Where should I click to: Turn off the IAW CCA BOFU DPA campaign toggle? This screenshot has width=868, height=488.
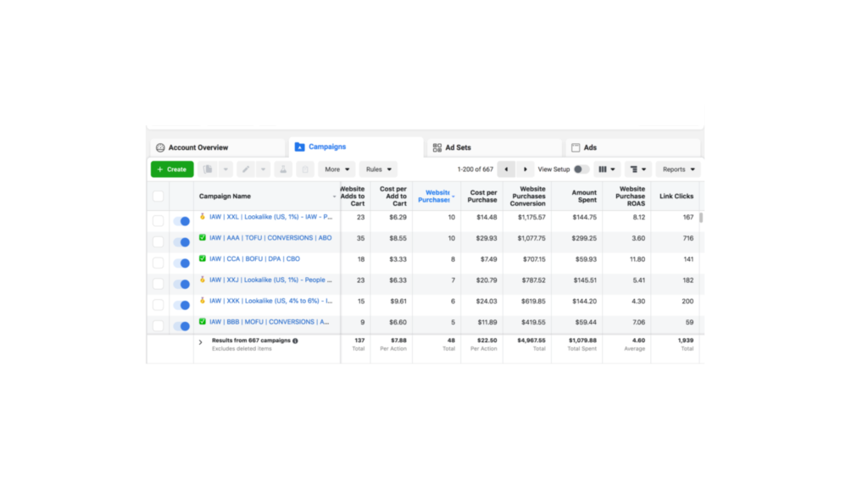point(181,263)
